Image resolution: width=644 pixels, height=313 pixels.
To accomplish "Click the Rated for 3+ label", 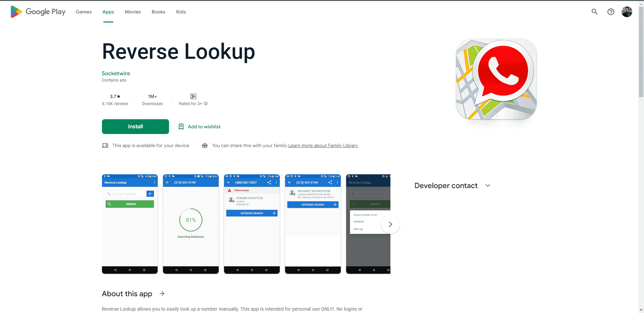I will 191,104.
